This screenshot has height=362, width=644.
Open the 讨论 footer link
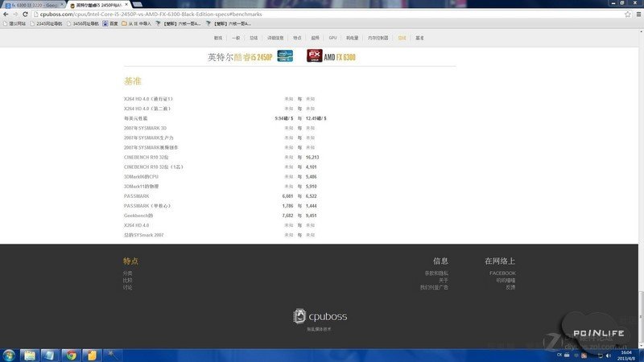pyautogui.click(x=127, y=287)
